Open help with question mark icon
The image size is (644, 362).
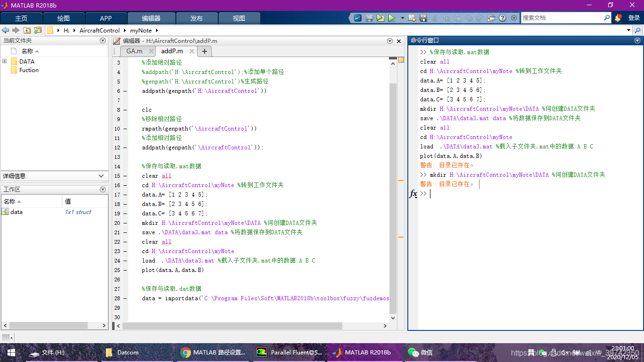coord(503,18)
